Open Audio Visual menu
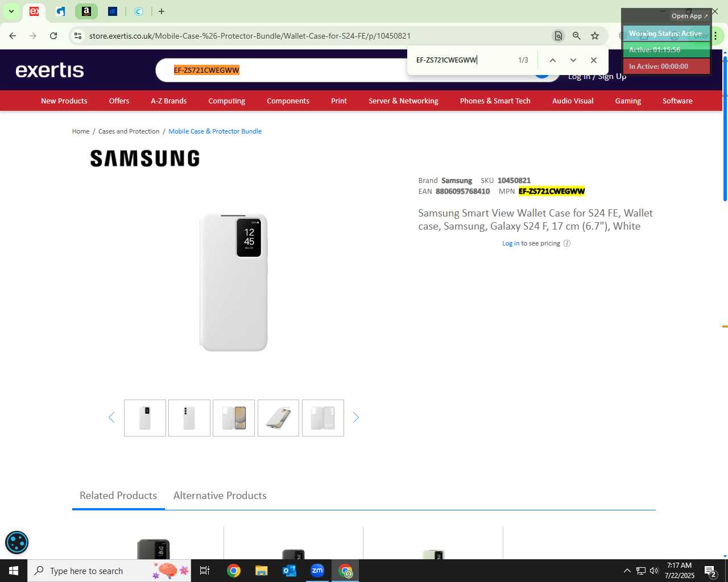Viewport: 728px width, 582px height. (573, 101)
